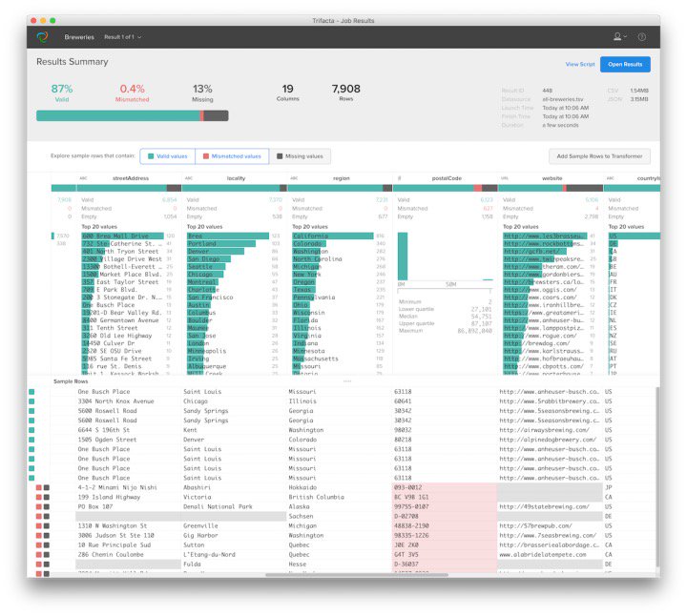Click the Open Results button
This screenshot has height=616, width=687.
pos(625,64)
